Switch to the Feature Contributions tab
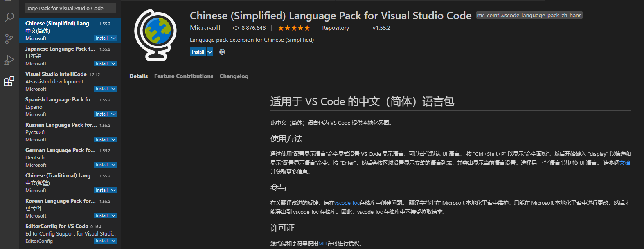This screenshot has width=644, height=249. [x=184, y=76]
